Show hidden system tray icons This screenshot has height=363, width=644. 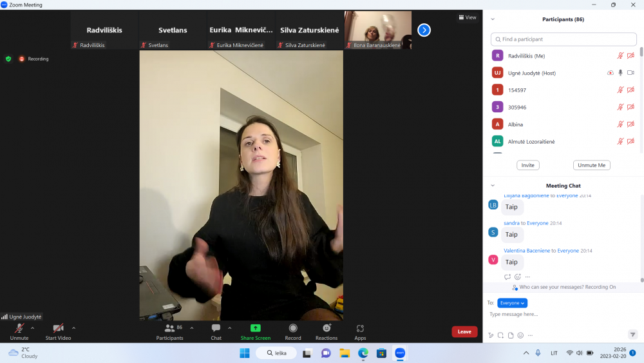click(526, 353)
